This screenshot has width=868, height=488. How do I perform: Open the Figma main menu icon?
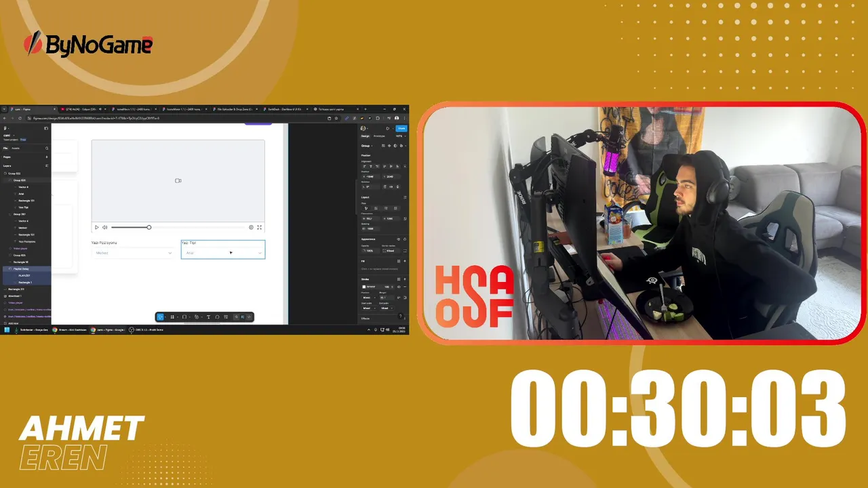click(x=5, y=128)
